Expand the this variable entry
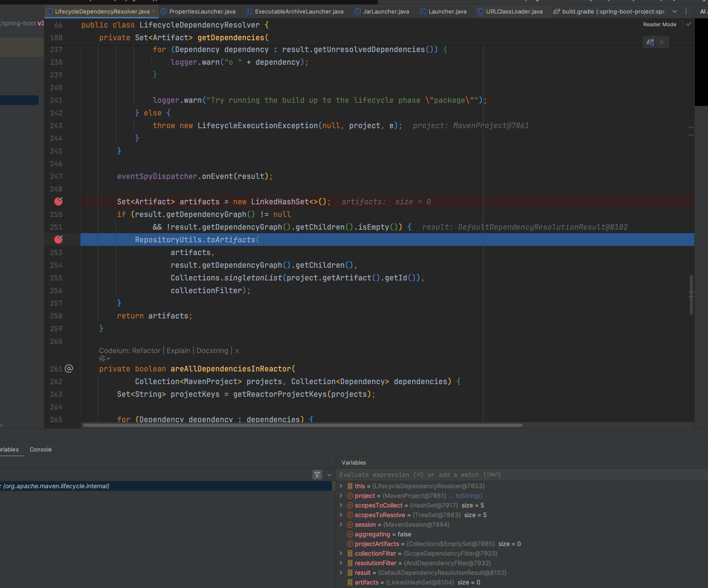The width and height of the screenshot is (708, 588). (341, 486)
